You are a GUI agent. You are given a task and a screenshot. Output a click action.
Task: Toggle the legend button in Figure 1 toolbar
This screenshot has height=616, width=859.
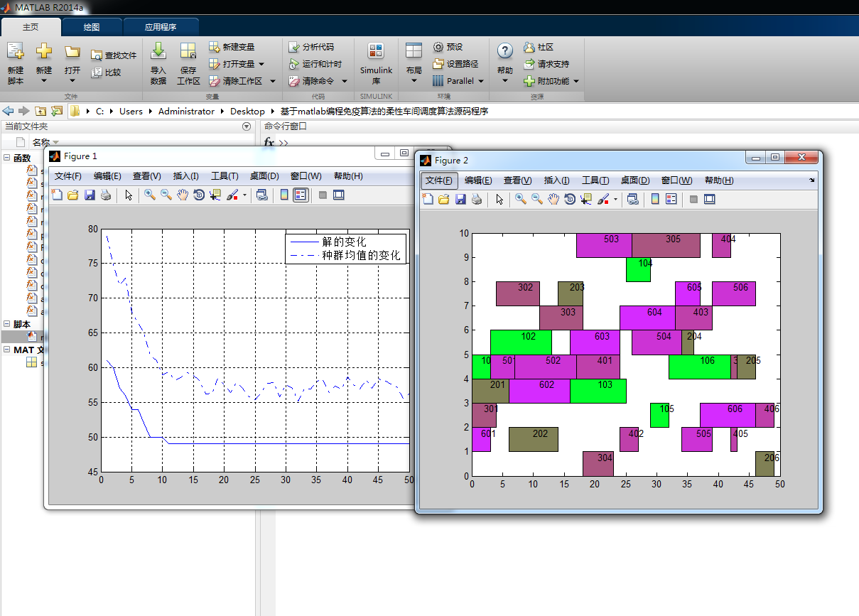(x=301, y=195)
